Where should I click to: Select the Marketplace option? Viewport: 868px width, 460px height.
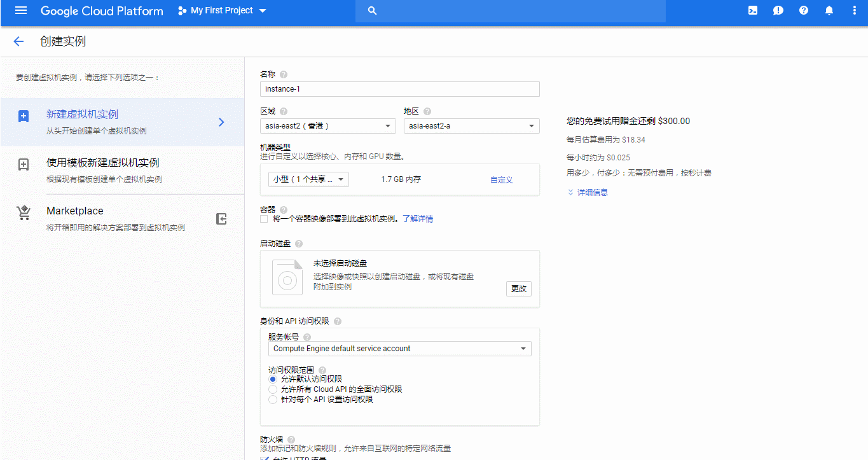[122, 218]
